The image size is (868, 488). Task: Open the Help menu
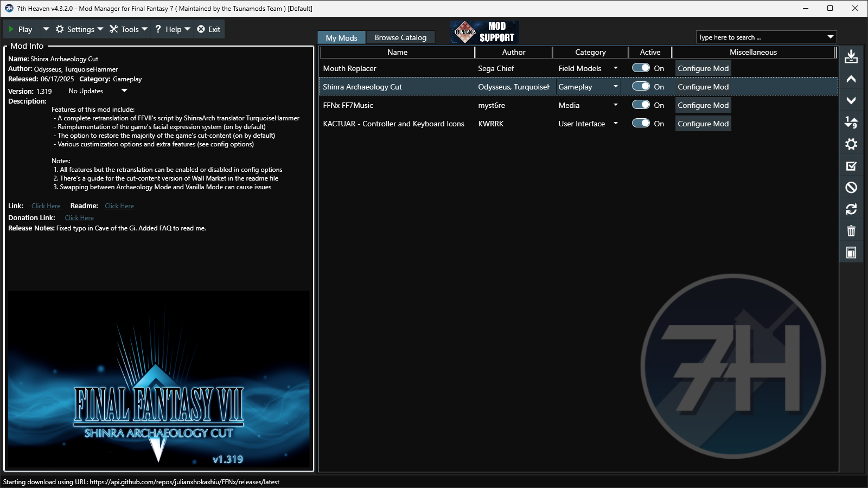coord(173,29)
